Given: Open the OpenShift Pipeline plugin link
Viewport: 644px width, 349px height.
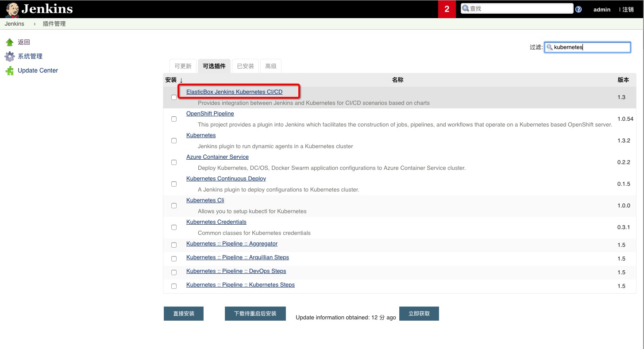Looking at the screenshot, I should [x=210, y=114].
